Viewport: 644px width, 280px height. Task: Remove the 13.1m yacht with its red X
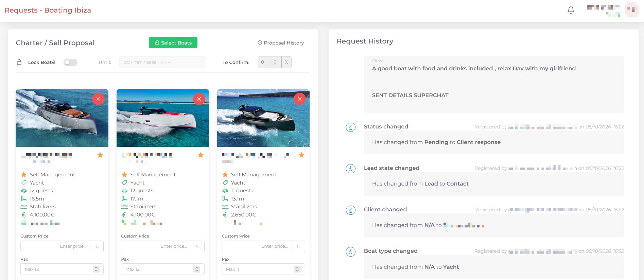point(299,99)
